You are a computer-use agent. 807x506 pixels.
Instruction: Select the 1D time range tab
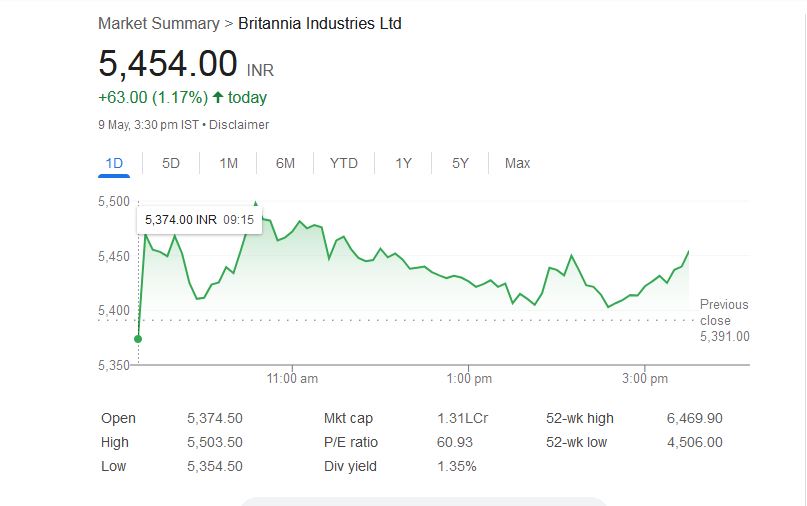pos(114,163)
